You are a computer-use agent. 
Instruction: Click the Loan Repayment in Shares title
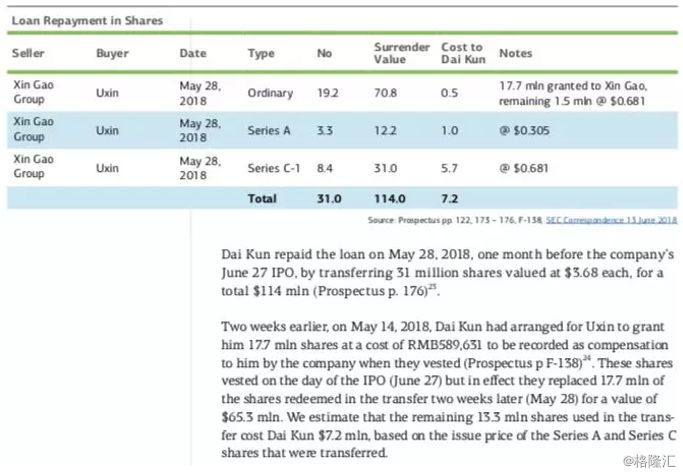click(86, 20)
